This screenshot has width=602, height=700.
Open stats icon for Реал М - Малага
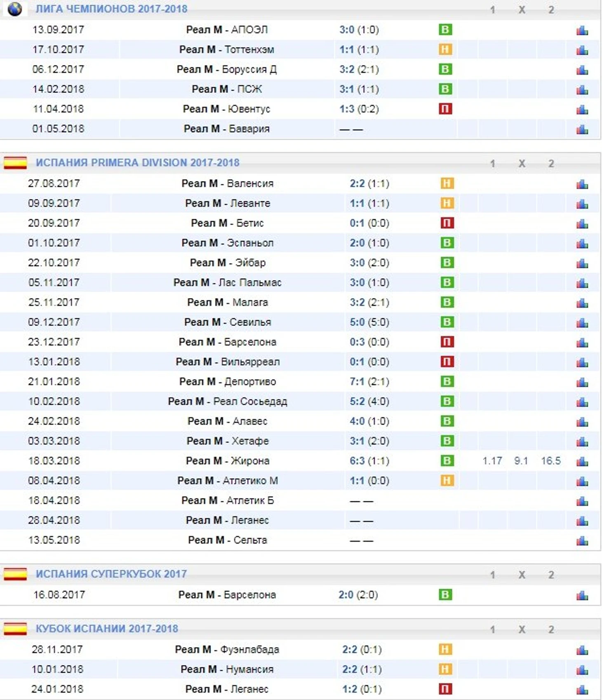click(x=582, y=303)
